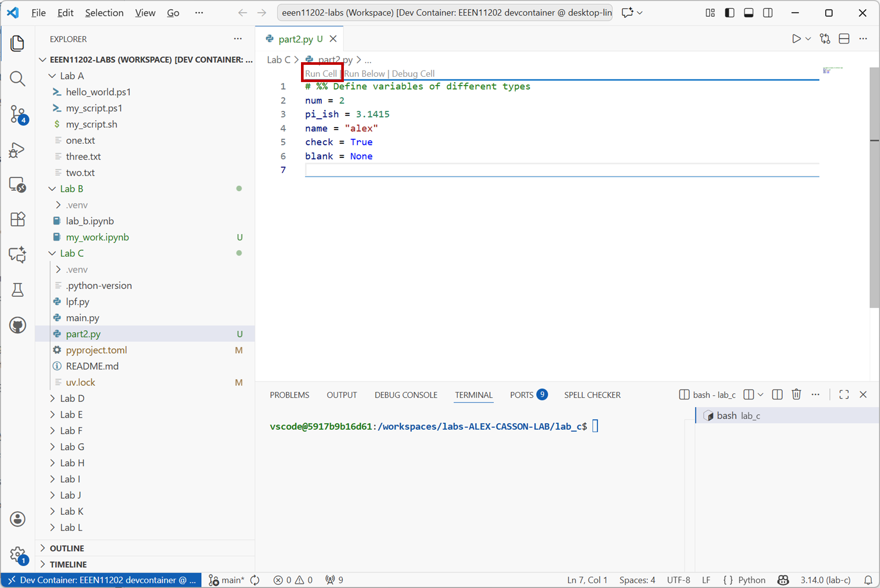The width and height of the screenshot is (880, 588).
Task: Expand the Lab D folder
Action: [x=72, y=398]
